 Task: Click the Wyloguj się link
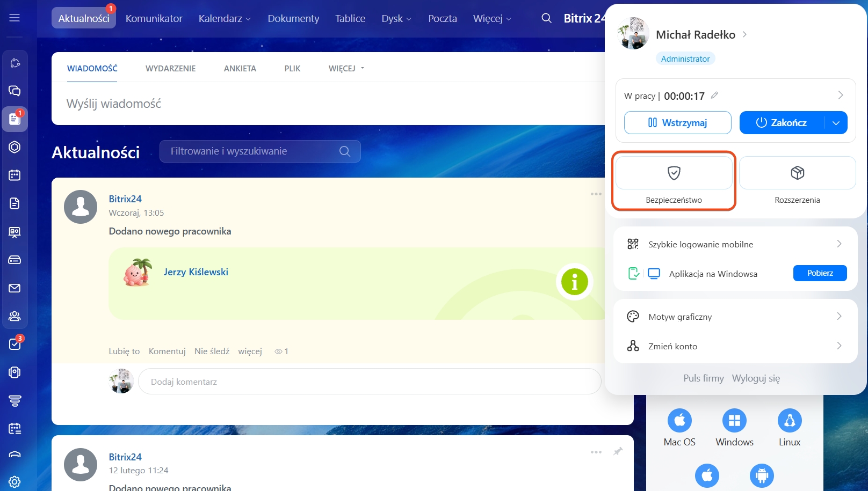pyautogui.click(x=756, y=378)
